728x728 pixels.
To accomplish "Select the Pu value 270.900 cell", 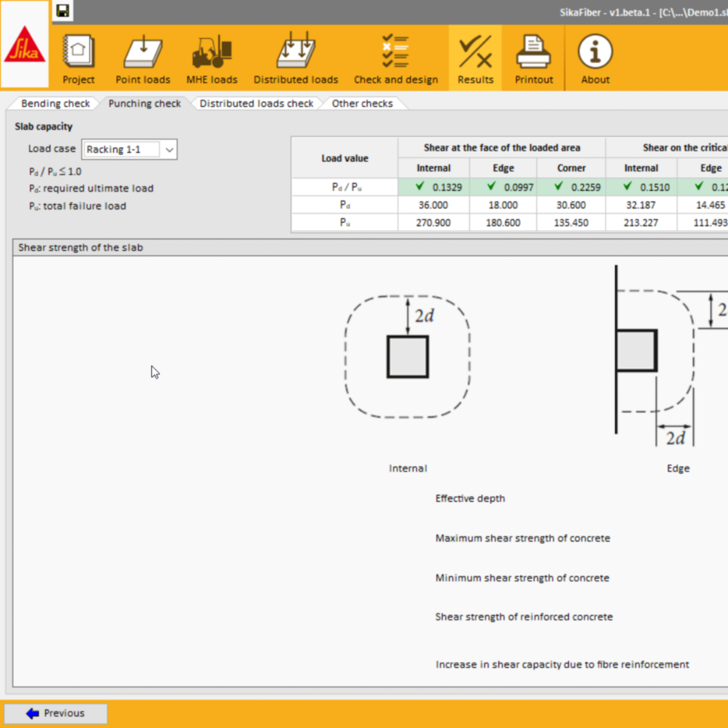I will 433,222.
